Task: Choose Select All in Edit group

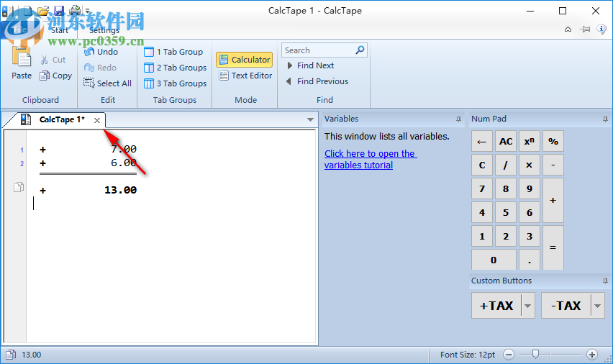Action: point(107,83)
